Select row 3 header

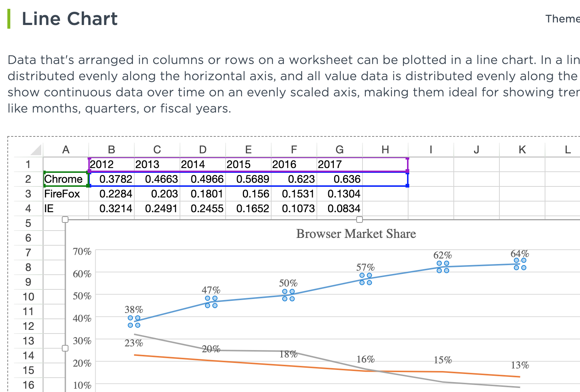click(28, 194)
